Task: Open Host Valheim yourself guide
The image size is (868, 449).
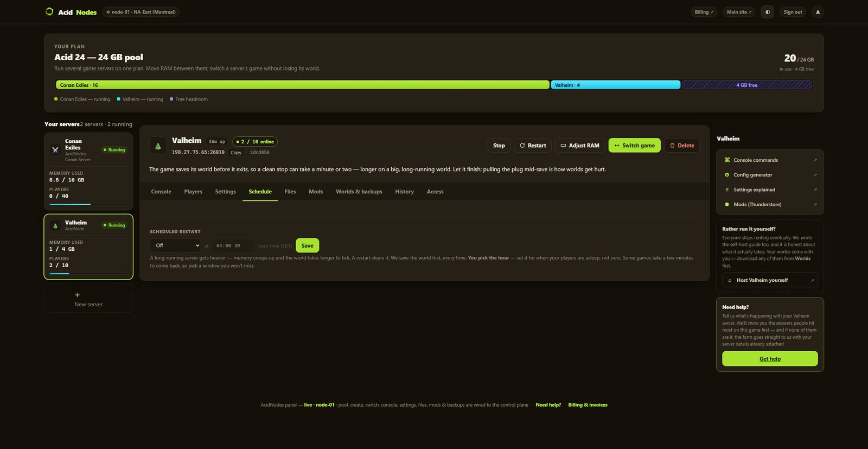Action: point(770,280)
